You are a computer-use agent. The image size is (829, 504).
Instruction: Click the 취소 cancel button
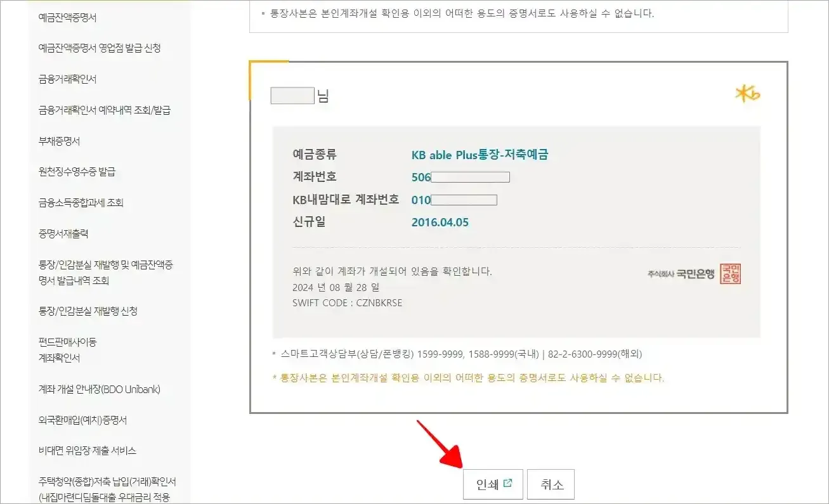tap(551, 484)
